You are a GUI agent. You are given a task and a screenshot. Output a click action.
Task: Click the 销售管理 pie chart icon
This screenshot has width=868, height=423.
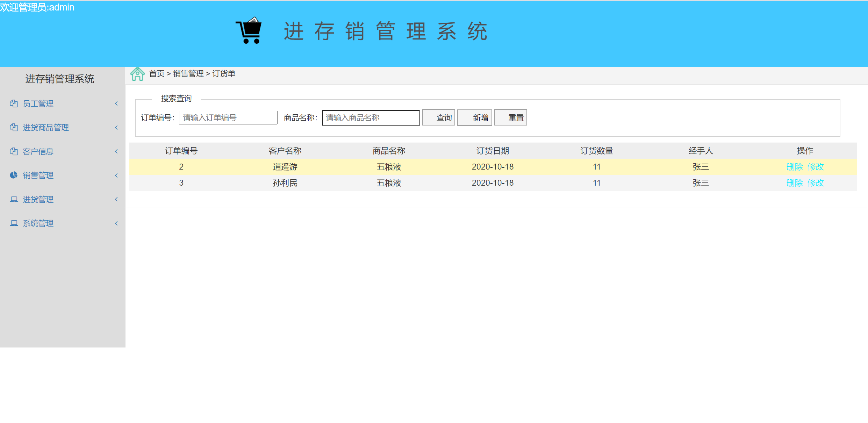(x=14, y=175)
